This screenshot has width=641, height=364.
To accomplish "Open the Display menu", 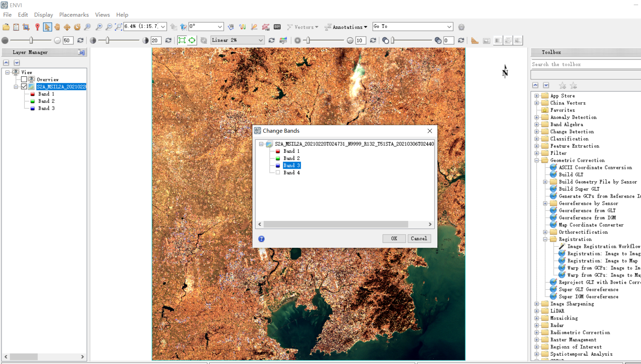I will pyautogui.click(x=43, y=15).
